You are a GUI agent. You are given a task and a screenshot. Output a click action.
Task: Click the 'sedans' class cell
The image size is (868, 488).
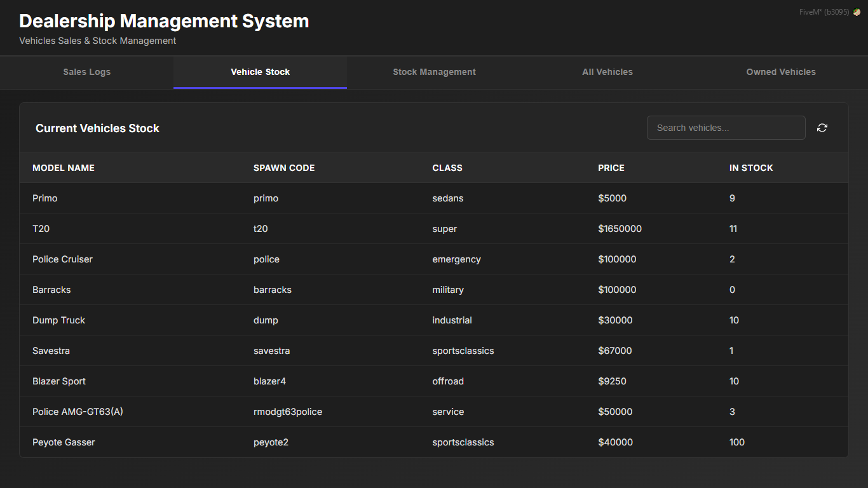[448, 198]
